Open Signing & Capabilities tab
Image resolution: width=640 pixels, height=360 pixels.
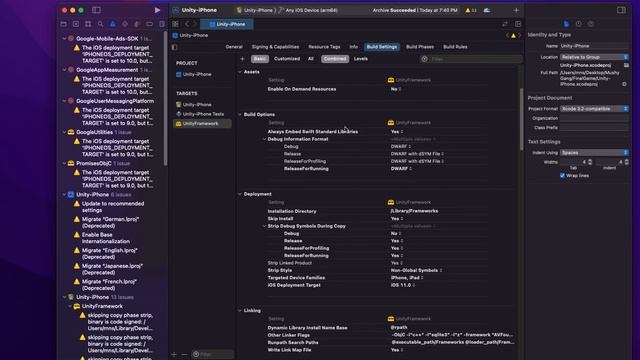tap(276, 47)
